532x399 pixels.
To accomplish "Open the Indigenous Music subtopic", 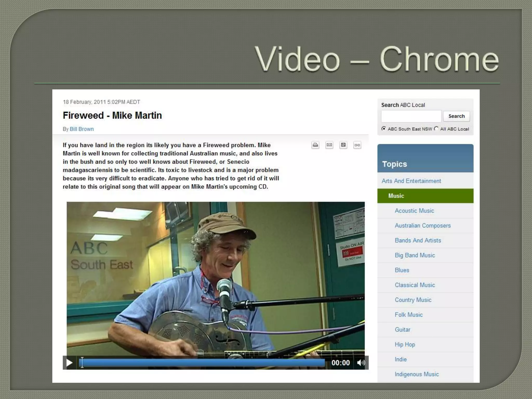I will [417, 374].
